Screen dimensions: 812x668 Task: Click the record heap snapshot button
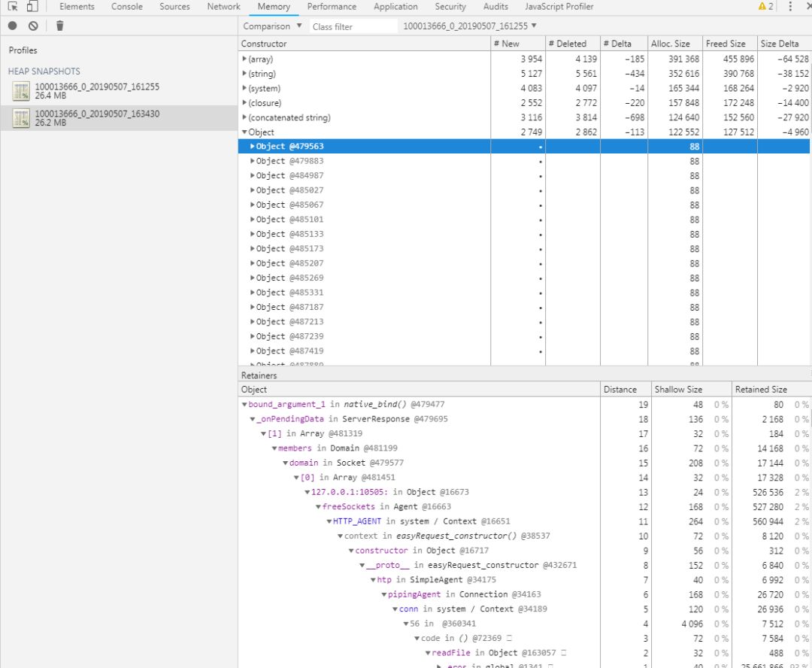point(13,26)
